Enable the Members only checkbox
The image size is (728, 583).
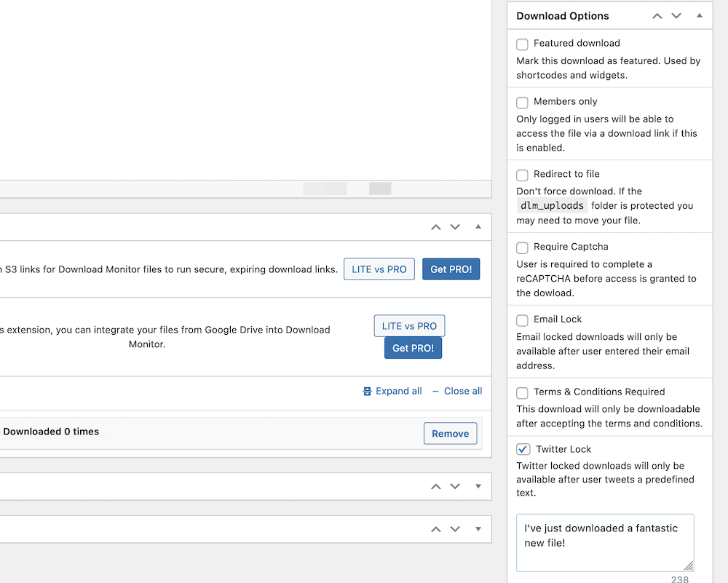coord(522,102)
